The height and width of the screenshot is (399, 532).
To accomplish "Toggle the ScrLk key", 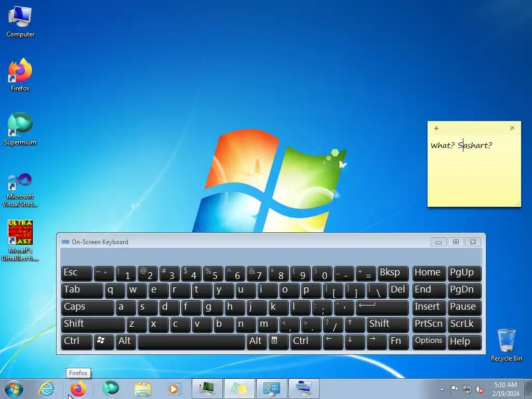I will tap(464, 325).
